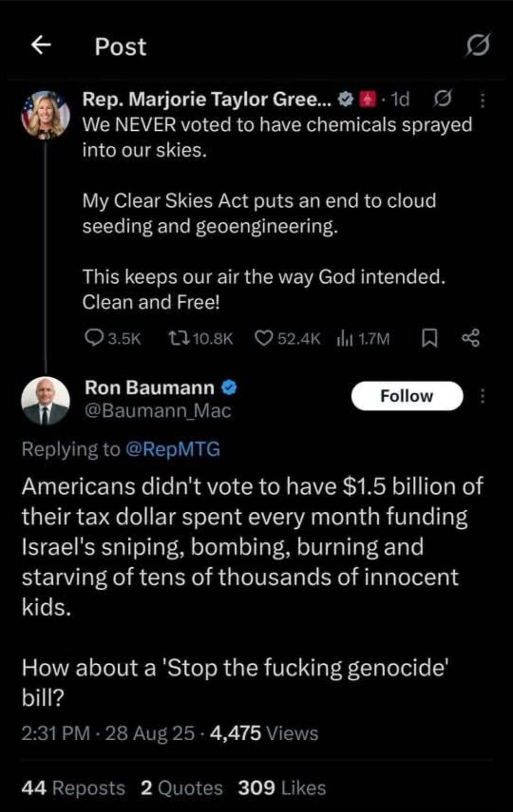This screenshot has width=513, height=812.
Task: Open the @RepMTG mention link
Action: point(173,449)
